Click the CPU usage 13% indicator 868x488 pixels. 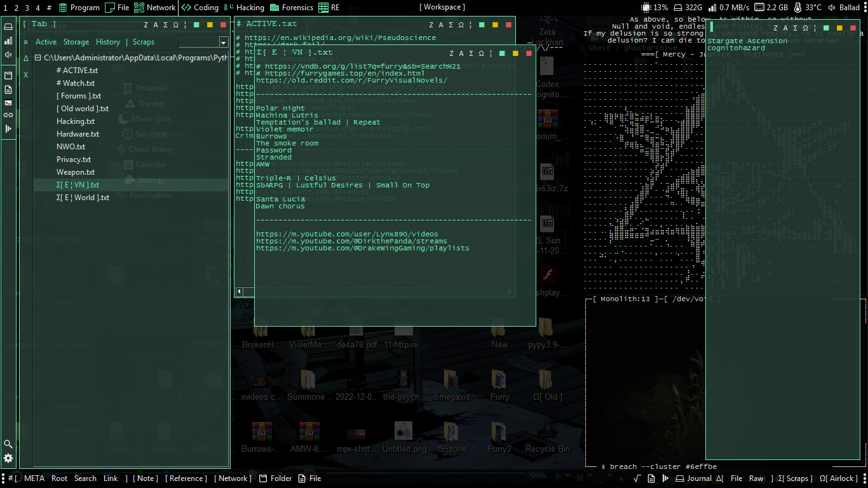pos(655,8)
